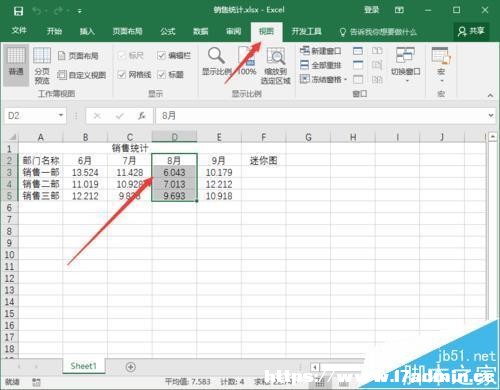The height and width of the screenshot is (390, 500).
Task: Click the hide window icon
Action: (358, 65)
